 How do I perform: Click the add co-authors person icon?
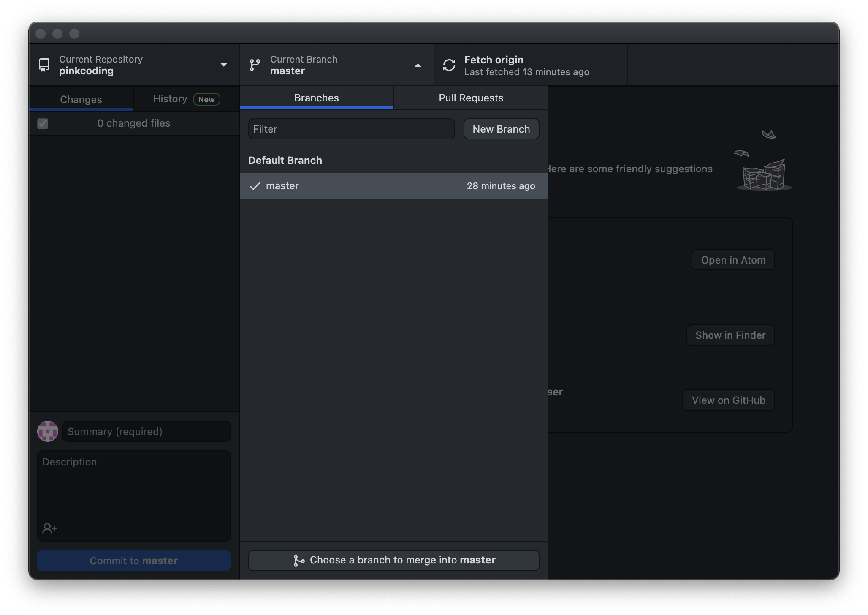tap(50, 528)
